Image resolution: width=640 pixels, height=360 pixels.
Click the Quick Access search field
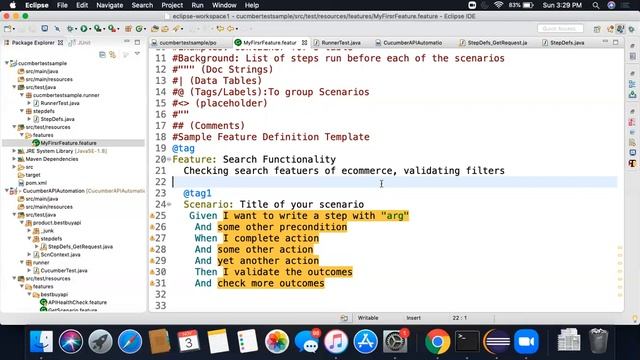tap(560, 29)
